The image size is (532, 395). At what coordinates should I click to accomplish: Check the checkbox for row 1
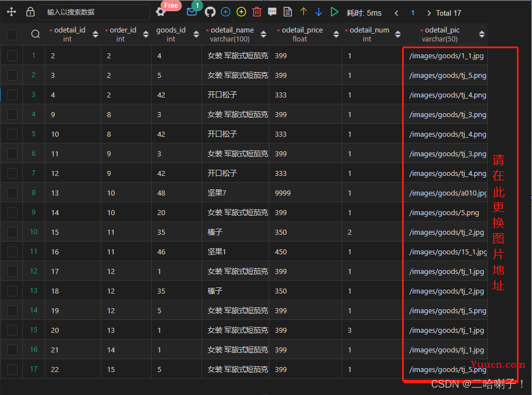pyautogui.click(x=12, y=55)
